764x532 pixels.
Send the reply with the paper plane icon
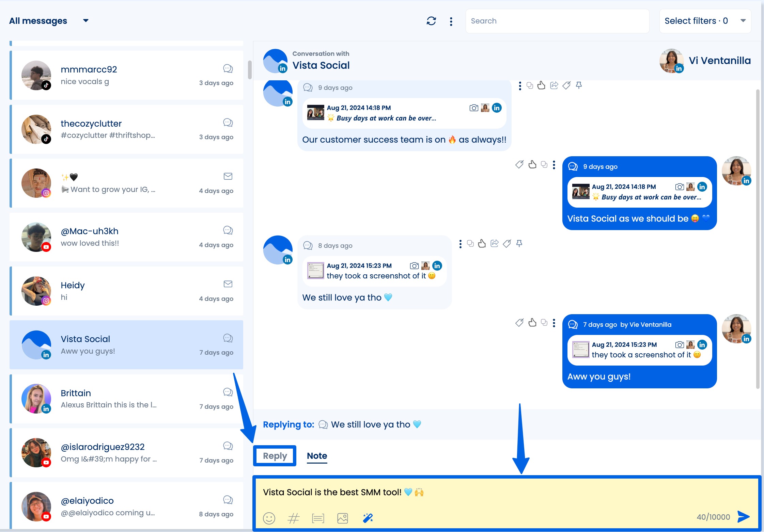tap(743, 517)
